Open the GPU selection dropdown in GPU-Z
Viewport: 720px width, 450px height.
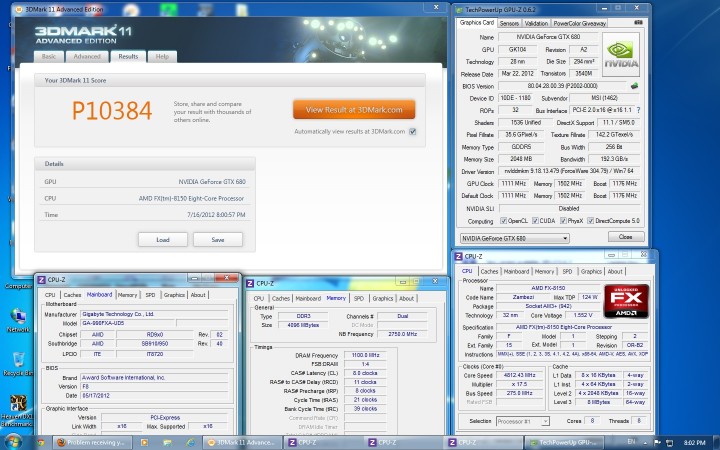pos(515,238)
